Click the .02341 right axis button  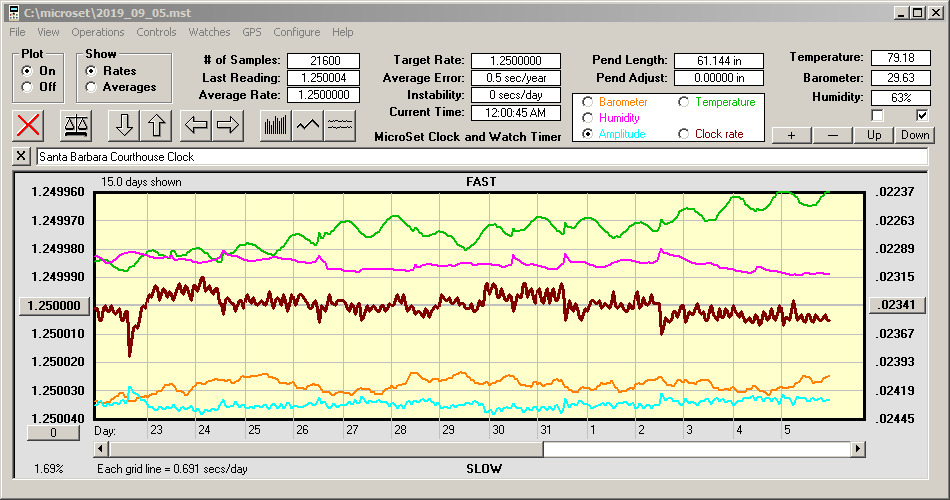(897, 305)
